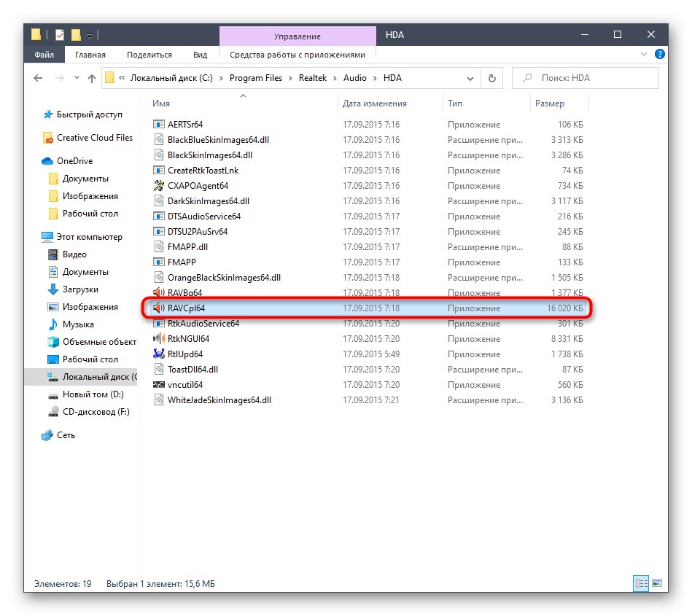The height and width of the screenshot is (616, 692).
Task: Open the Поделиться ribbon tab
Action: coord(149,55)
